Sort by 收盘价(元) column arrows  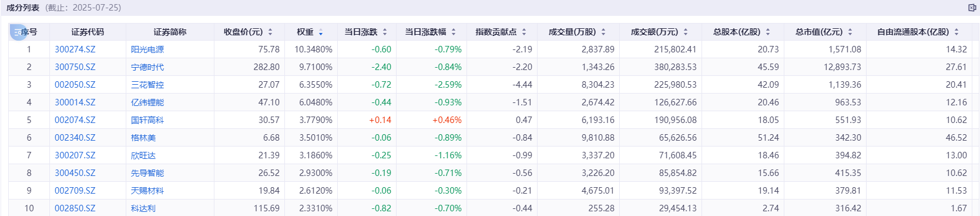coord(270,32)
